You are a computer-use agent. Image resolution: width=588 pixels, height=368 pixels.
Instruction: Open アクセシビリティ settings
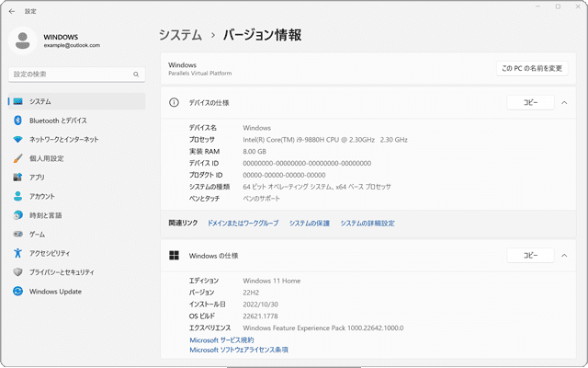click(77, 253)
